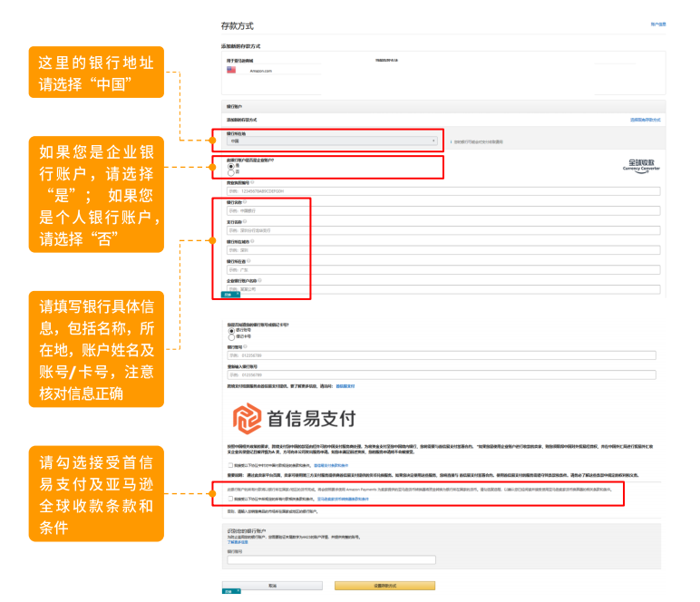This screenshot has width=700, height=602.
Task: Click the 识别您的银行账户 section heading
Action: (x=247, y=531)
